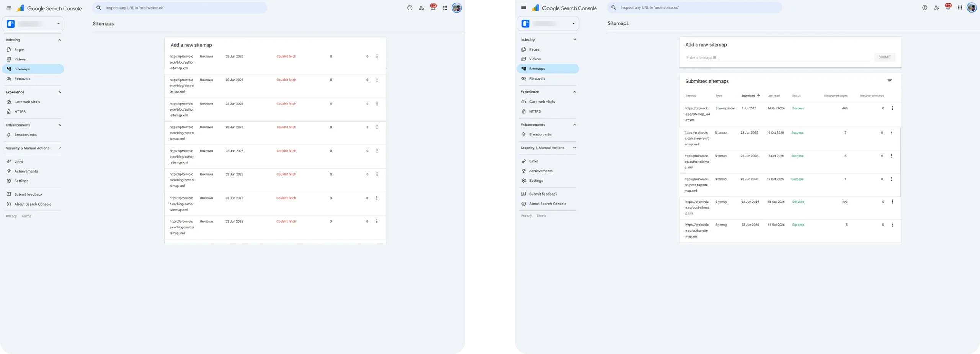Click the Terms link in the right window
The width and height of the screenshot is (980, 354).
click(541, 216)
